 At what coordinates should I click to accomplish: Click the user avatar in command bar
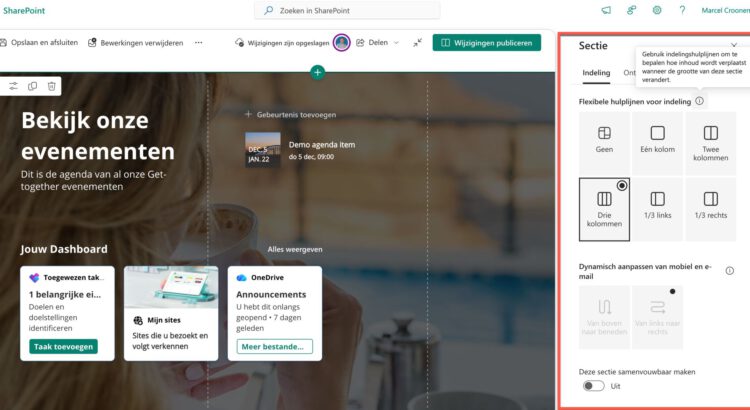coord(342,43)
